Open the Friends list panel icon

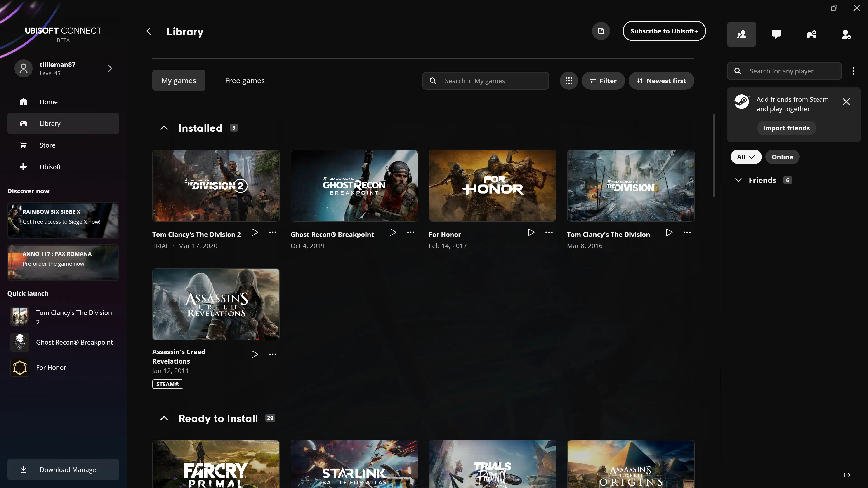point(741,34)
